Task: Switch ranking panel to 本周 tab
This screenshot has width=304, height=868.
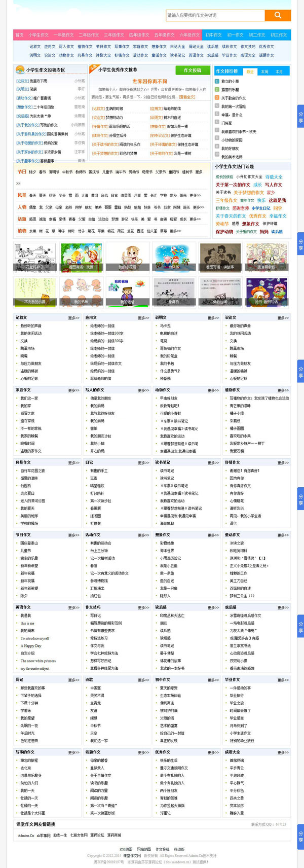Action: pos(264,71)
